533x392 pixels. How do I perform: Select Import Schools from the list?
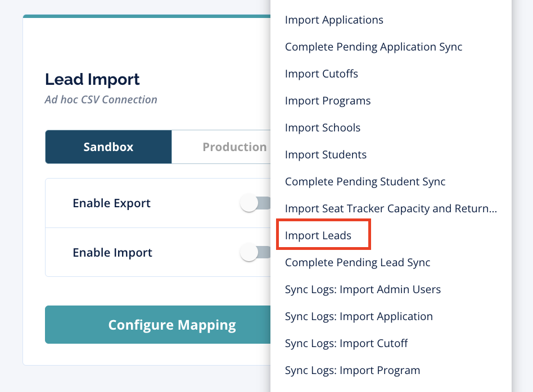pyautogui.click(x=323, y=127)
